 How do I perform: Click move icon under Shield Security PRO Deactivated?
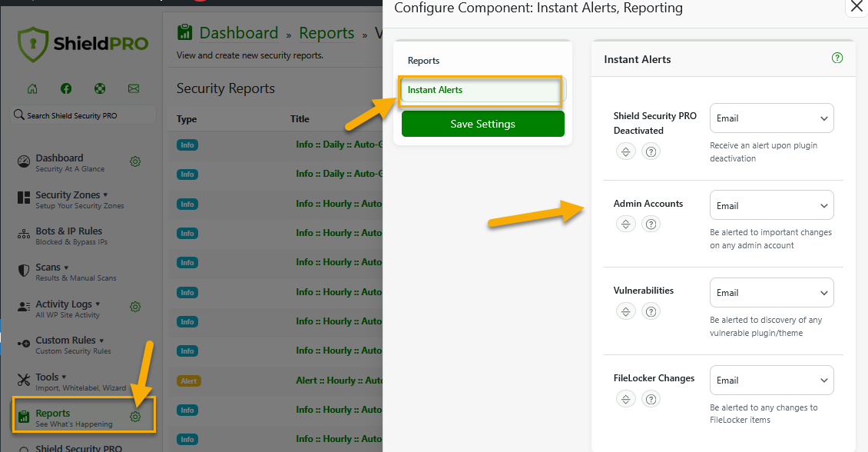tap(625, 151)
